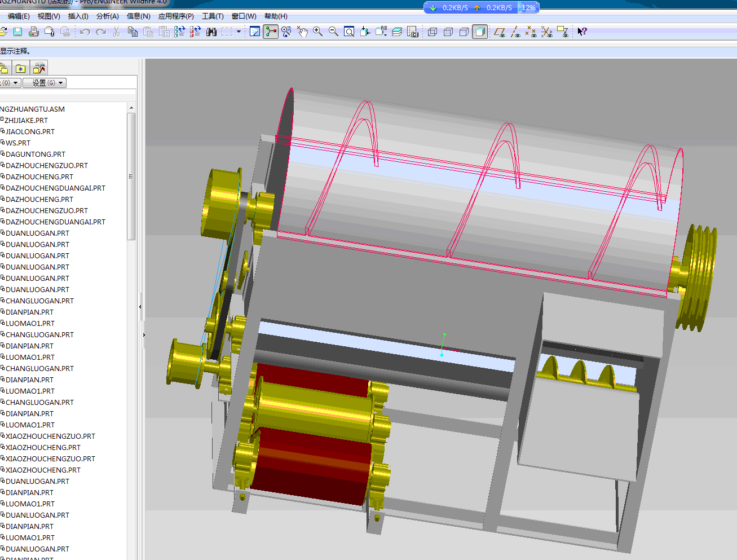Viewport: 737px width, 560px height.
Task: Open the Layers icon in toolbar
Action: coord(397,32)
